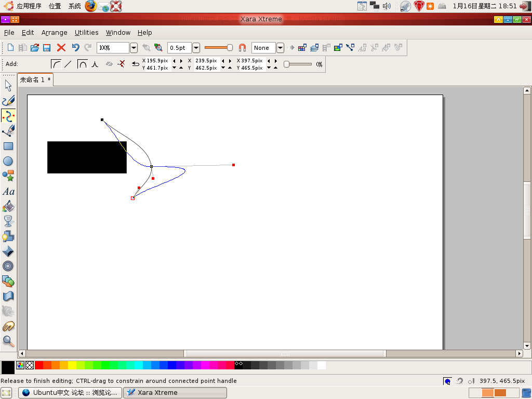Open the Window menu
Screen dimensions: 532x399
click(118, 33)
